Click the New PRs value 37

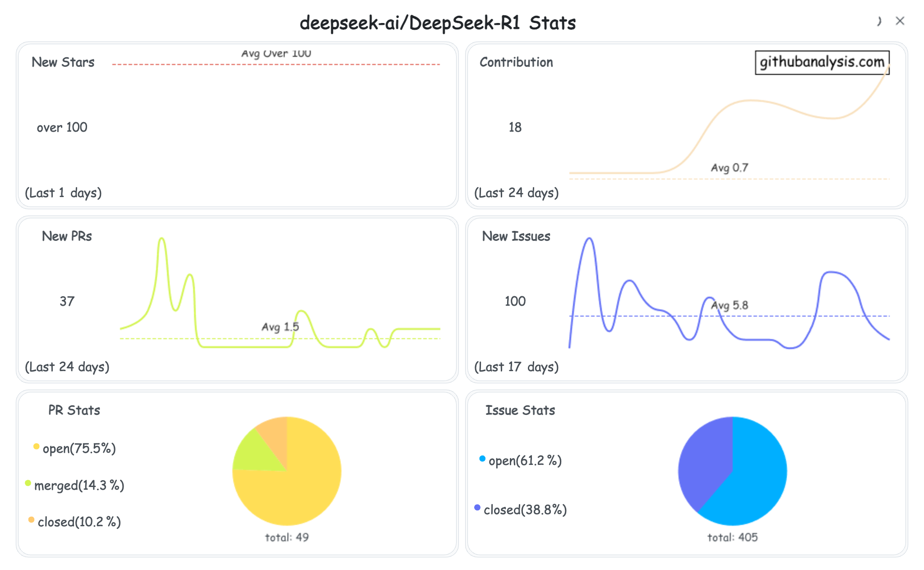(x=67, y=302)
